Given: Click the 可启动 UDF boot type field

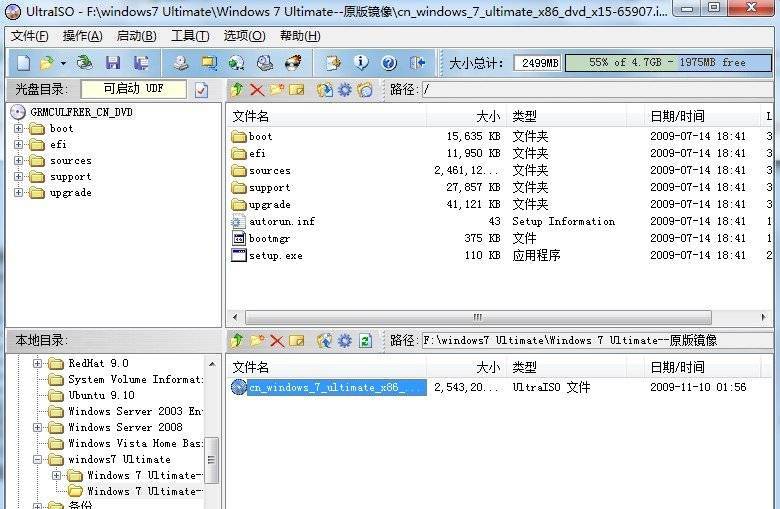Looking at the screenshot, I should point(133,89).
